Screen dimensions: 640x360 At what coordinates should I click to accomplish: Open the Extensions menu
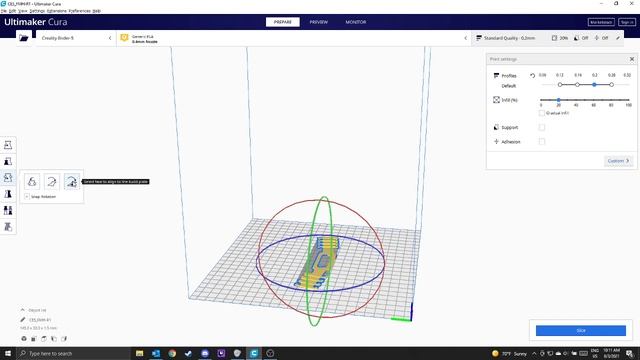click(x=57, y=11)
